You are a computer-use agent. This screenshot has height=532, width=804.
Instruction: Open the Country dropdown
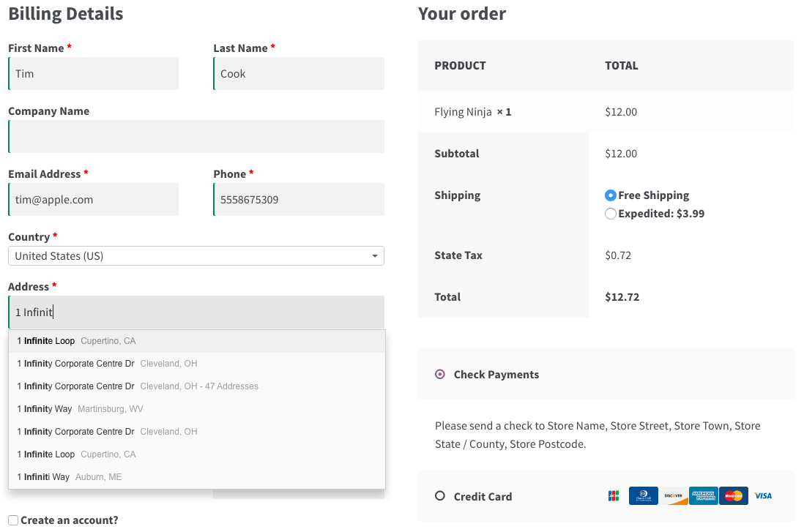click(196, 255)
